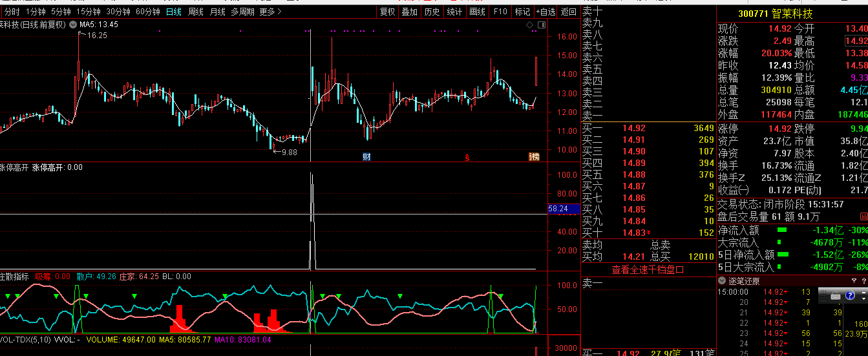Open the filter icon in 逐笔还原 header
Image resolution: width=868 pixels, height=356 pixels.
(x=854, y=280)
